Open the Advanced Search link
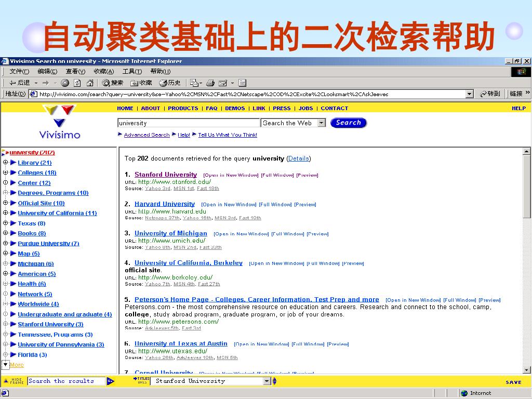The width and height of the screenshot is (532, 399). (x=147, y=135)
